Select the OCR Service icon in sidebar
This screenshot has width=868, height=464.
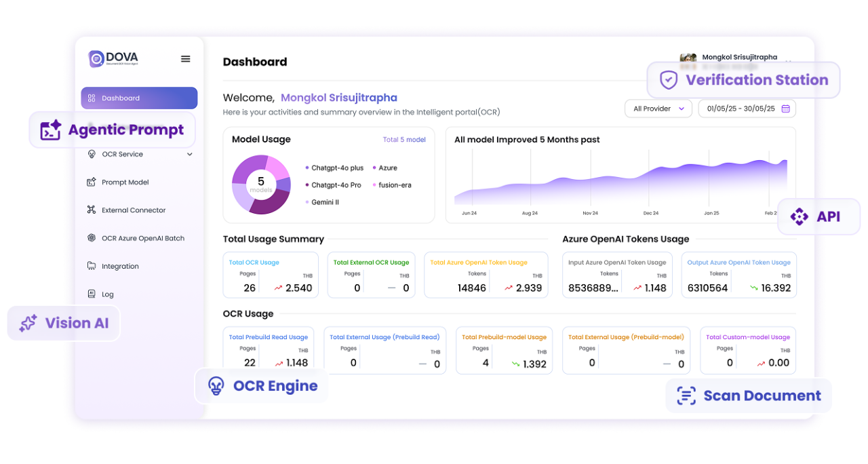coord(92,154)
